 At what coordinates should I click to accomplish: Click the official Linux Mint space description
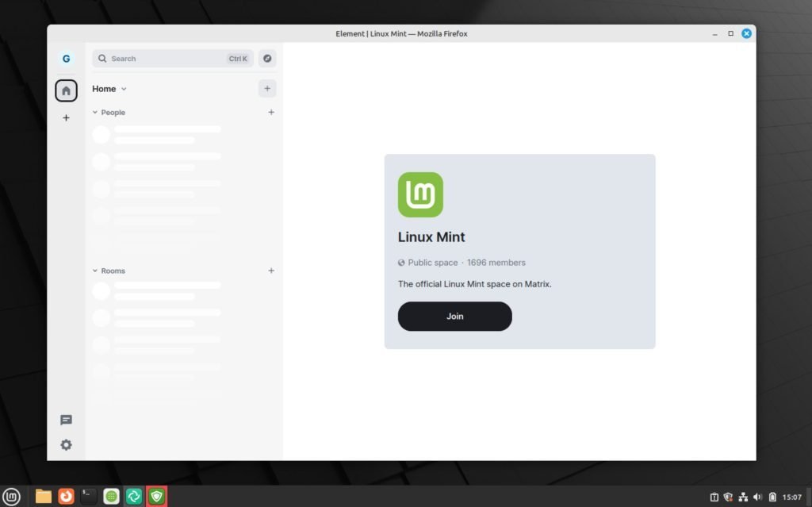475,284
